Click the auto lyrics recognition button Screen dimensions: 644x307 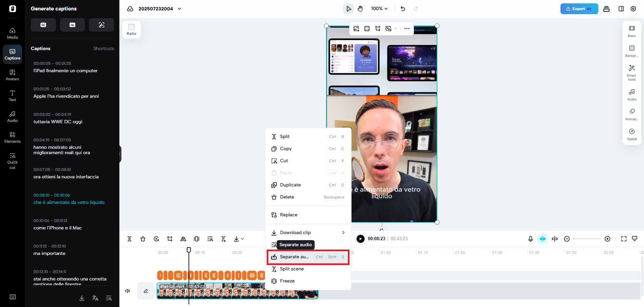102,25
